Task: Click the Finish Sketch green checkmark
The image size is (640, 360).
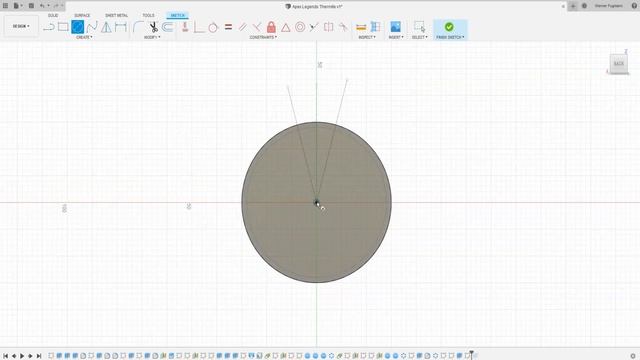Action: (449, 27)
